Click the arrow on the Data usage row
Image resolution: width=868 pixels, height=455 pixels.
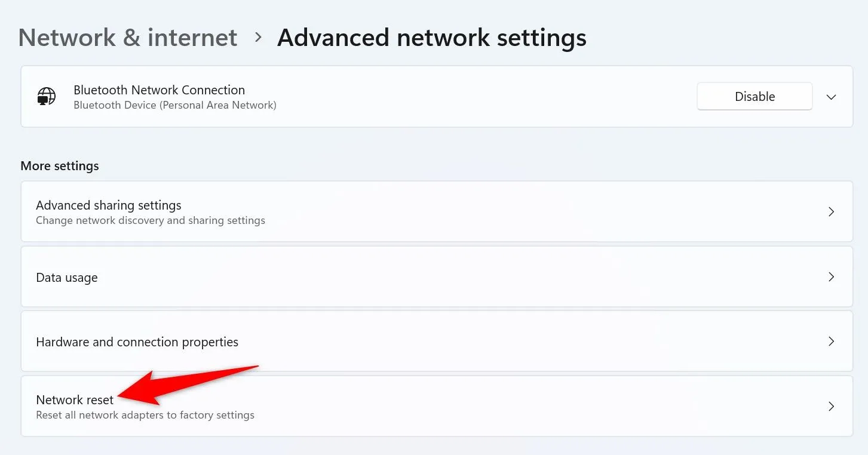pos(831,277)
